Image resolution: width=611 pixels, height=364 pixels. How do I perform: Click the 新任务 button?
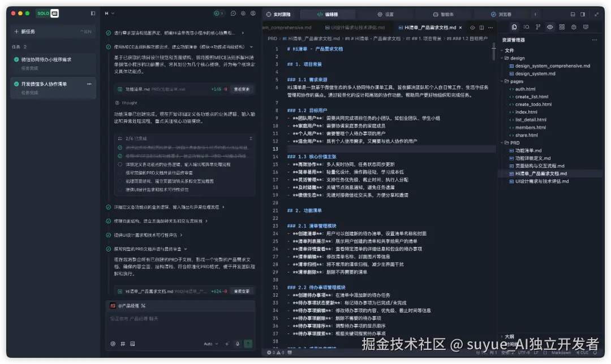pos(53,32)
